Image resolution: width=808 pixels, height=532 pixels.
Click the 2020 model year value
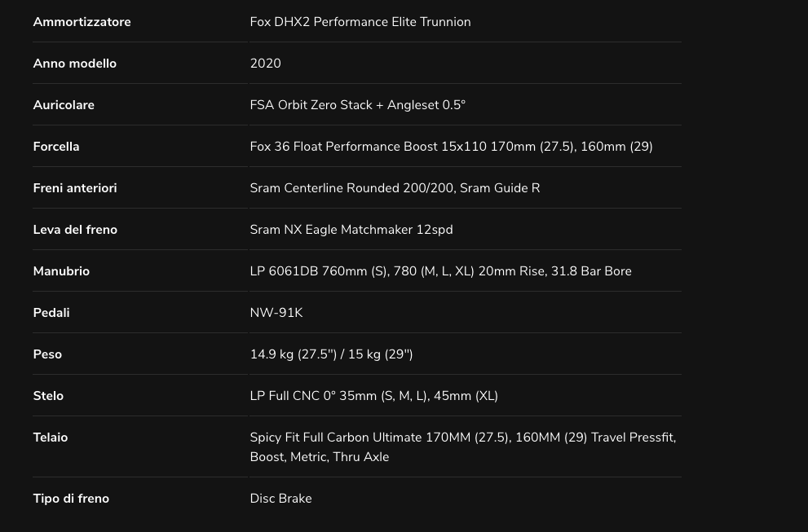[265, 64]
